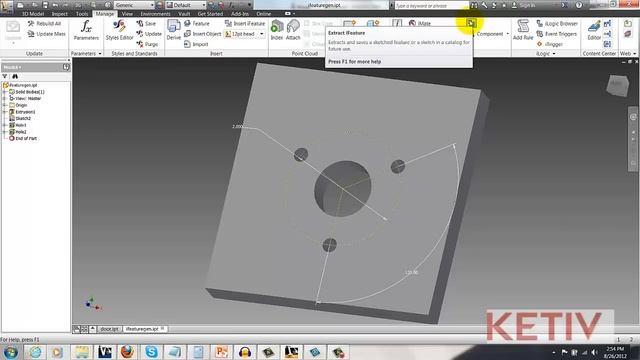Open the Derive tool
The height and width of the screenshot is (360, 640).
point(173,30)
